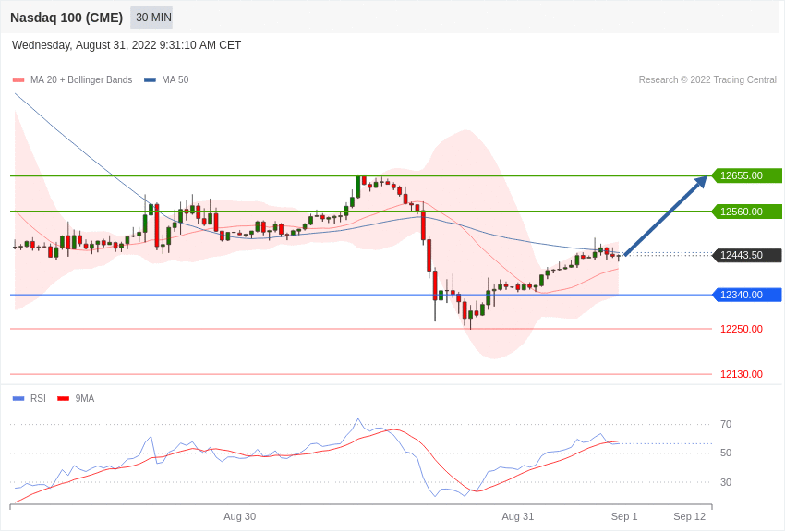This screenshot has width=785, height=532.
Task: Click the MA 50 legend swatch
Action: [x=150, y=79]
